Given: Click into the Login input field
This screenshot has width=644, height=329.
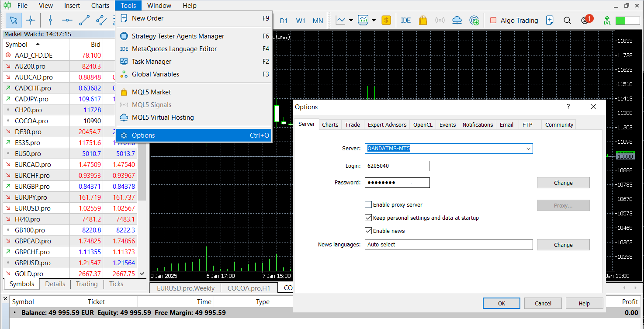Looking at the screenshot, I should pyautogui.click(x=397, y=166).
